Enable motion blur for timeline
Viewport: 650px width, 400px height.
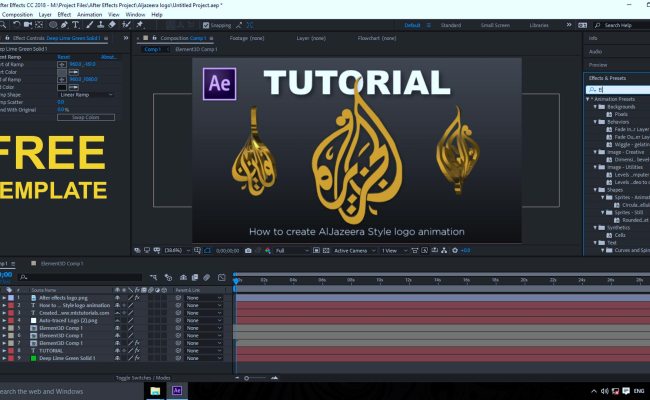[206, 277]
